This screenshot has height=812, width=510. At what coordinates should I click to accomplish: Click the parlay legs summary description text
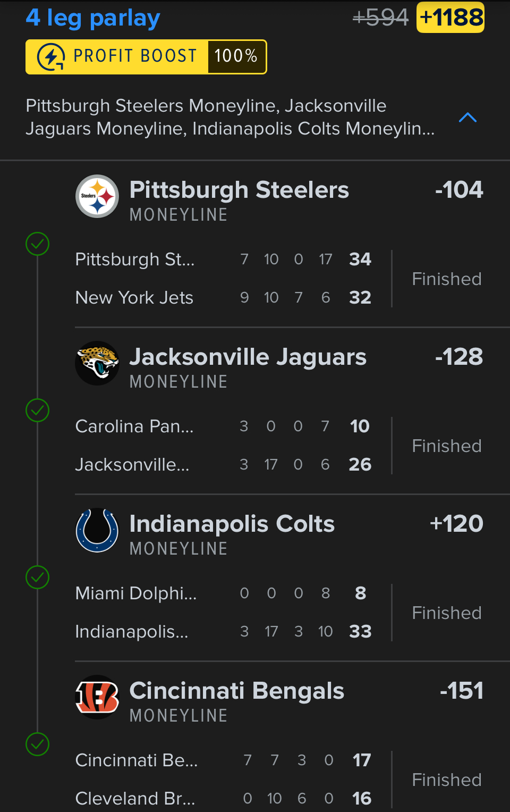tap(230, 118)
